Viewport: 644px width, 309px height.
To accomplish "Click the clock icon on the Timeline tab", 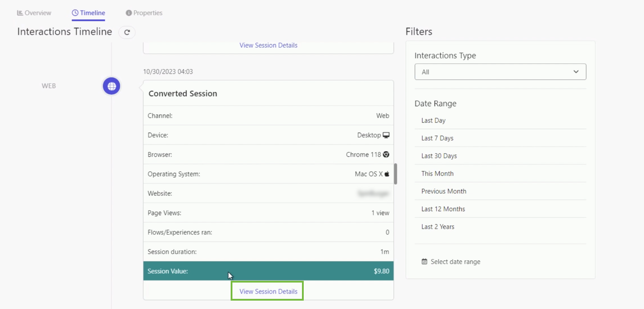I will point(75,12).
